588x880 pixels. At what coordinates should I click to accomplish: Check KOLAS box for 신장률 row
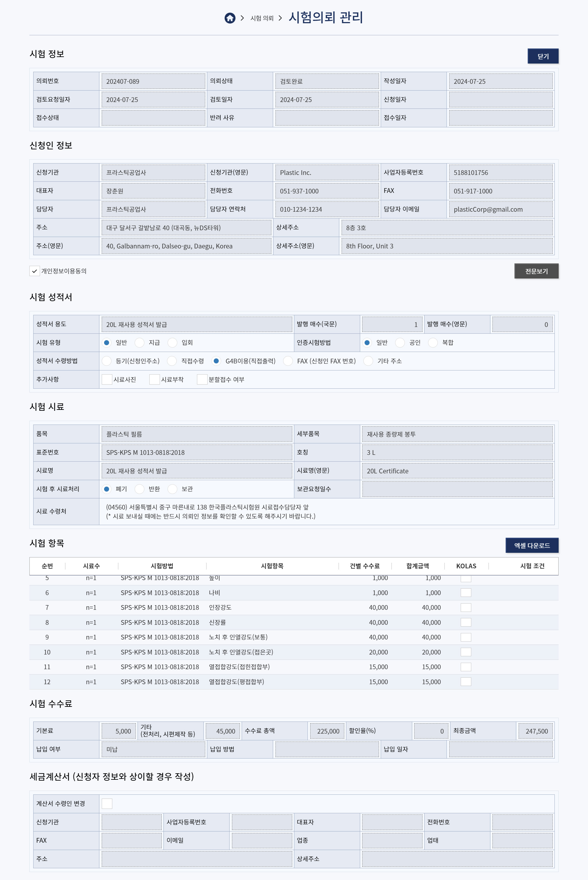[x=466, y=622]
